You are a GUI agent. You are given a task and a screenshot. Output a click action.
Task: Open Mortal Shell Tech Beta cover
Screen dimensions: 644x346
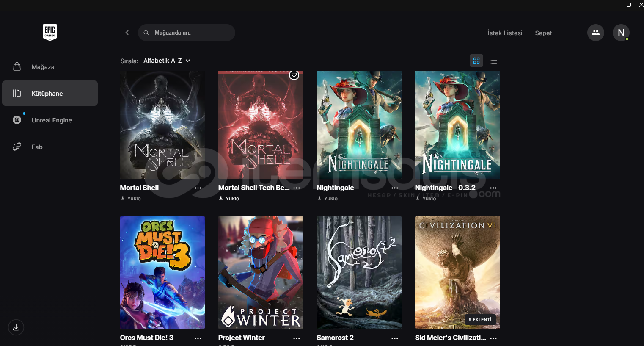tap(261, 125)
